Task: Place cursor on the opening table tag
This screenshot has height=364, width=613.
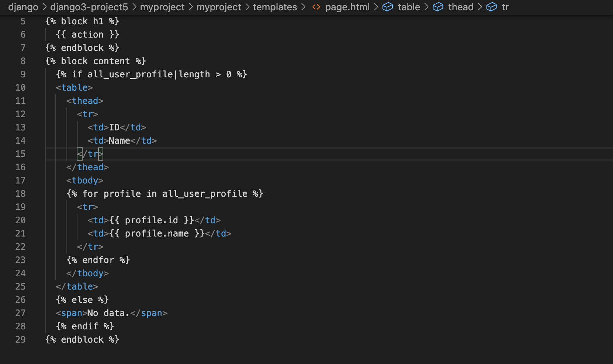Action: pos(74,88)
